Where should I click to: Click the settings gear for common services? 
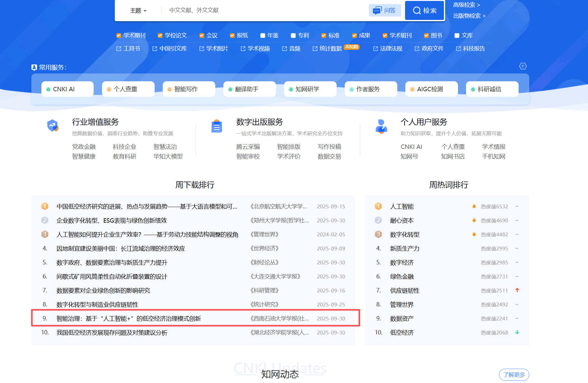click(523, 66)
